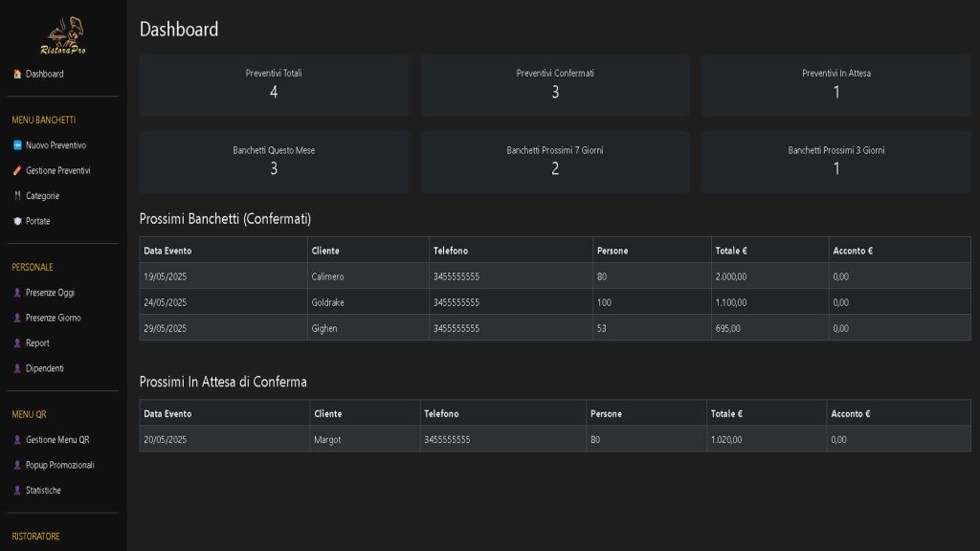Image resolution: width=980 pixels, height=551 pixels.
Task: Click the Nuovo Preventivo icon
Action: (17, 145)
